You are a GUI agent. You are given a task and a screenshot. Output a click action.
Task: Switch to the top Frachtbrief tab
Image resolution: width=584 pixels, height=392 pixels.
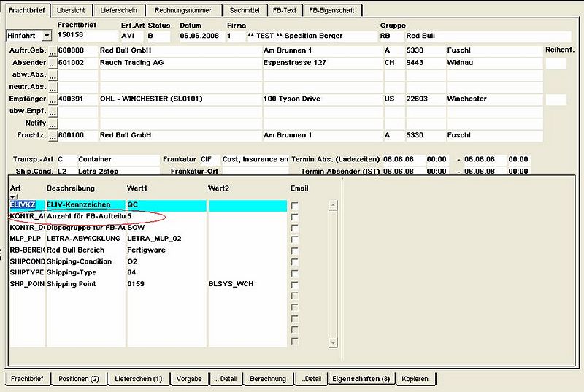click(26, 10)
